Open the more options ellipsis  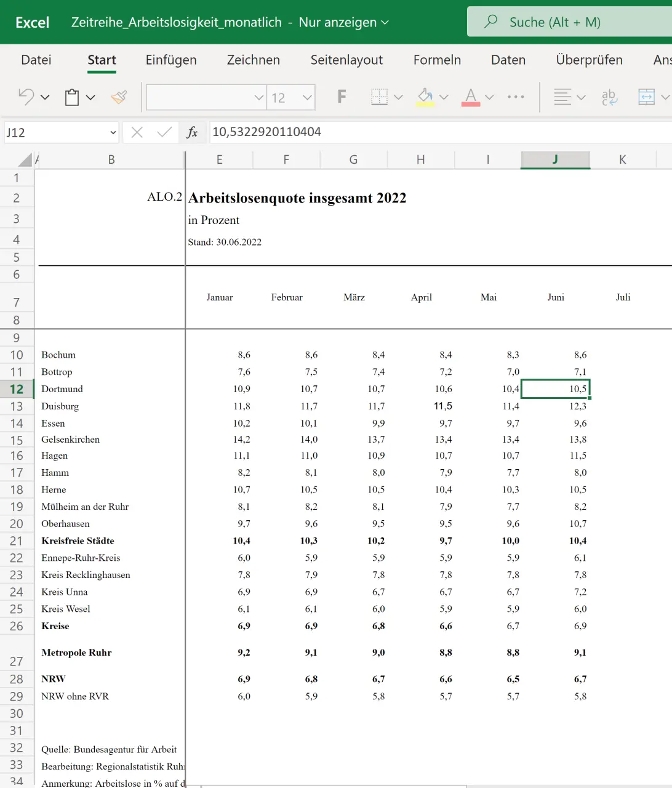[516, 97]
